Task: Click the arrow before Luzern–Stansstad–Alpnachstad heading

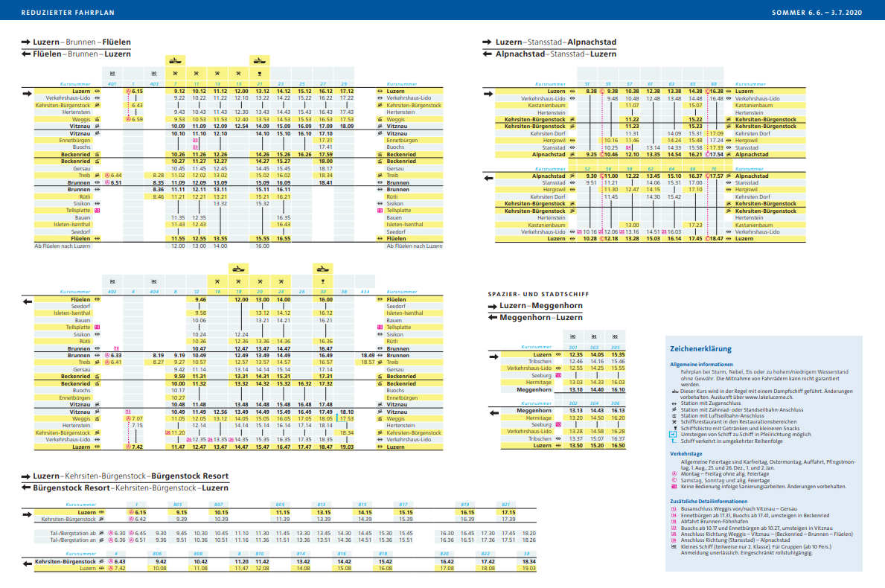Action: click(x=488, y=42)
